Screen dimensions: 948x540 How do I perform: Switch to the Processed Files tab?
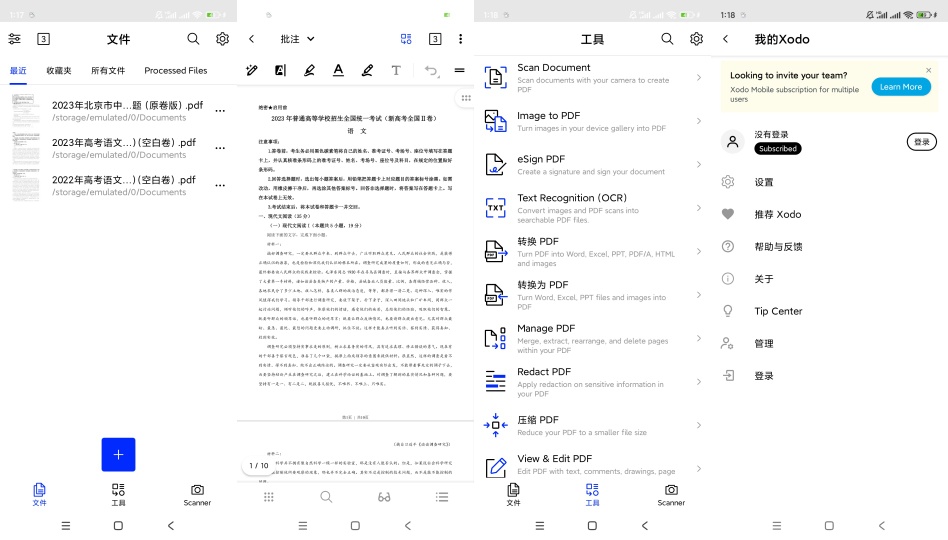[175, 71]
